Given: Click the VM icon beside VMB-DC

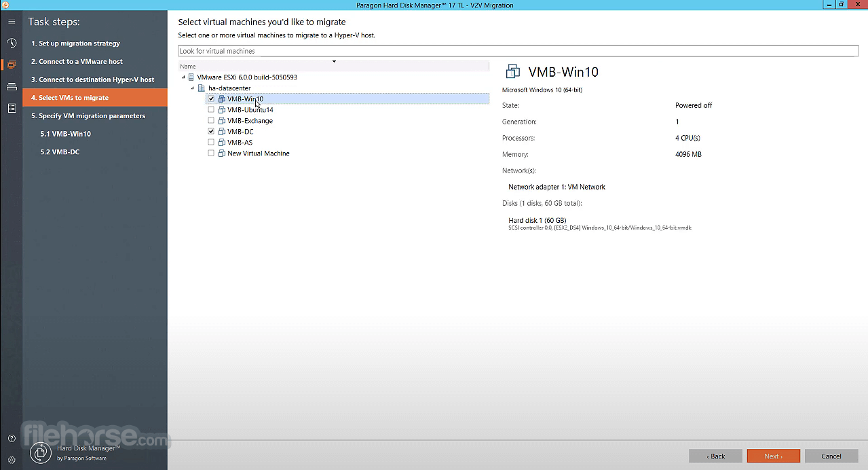Looking at the screenshot, I should tap(221, 132).
